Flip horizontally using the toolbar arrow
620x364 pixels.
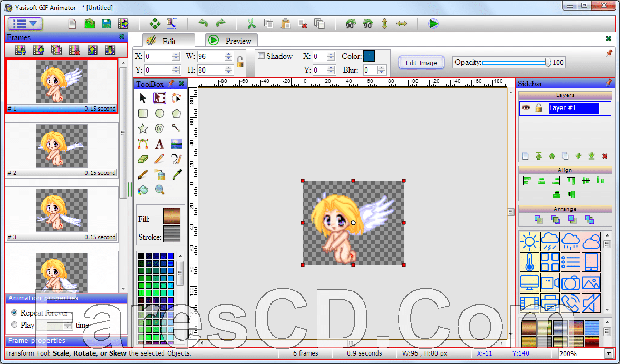[x=402, y=24]
